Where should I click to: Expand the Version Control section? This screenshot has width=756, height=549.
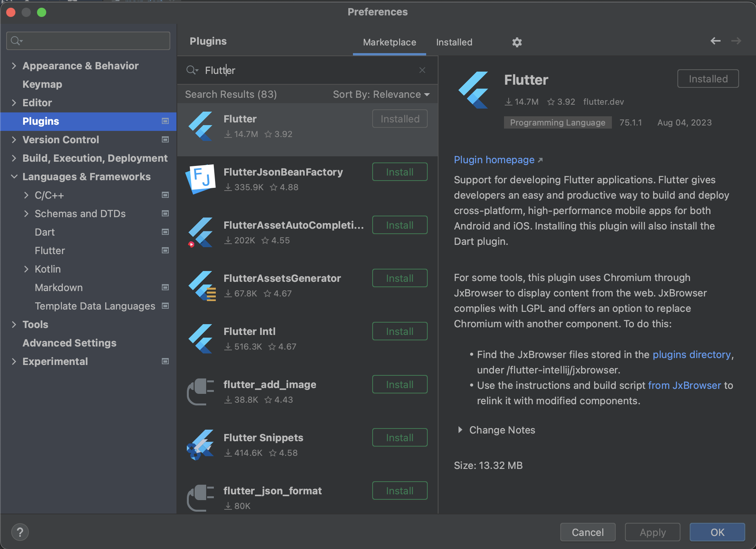(14, 140)
